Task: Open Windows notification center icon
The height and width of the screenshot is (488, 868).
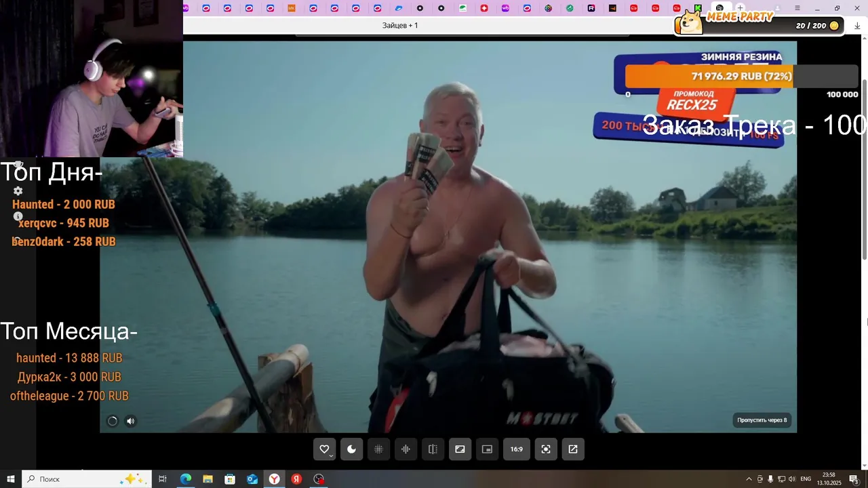Action: click(854, 479)
